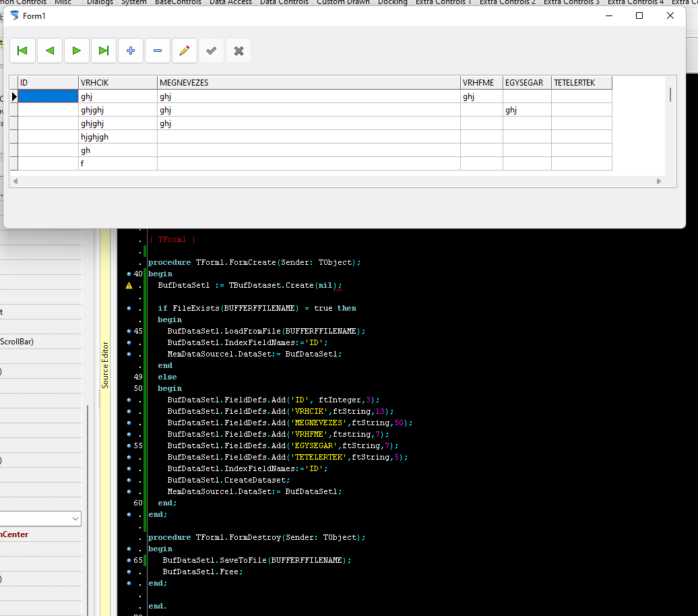Cancel edit with X navigator button

click(239, 51)
